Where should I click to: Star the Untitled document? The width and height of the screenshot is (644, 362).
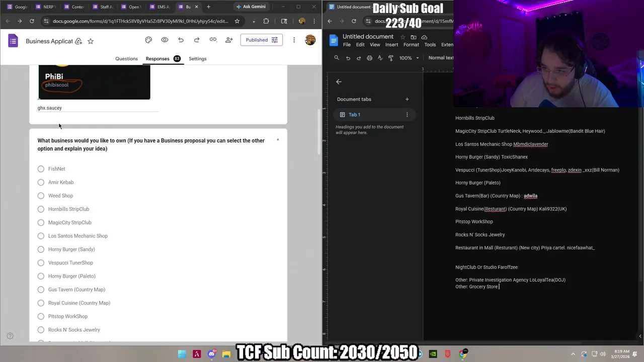[x=403, y=37]
